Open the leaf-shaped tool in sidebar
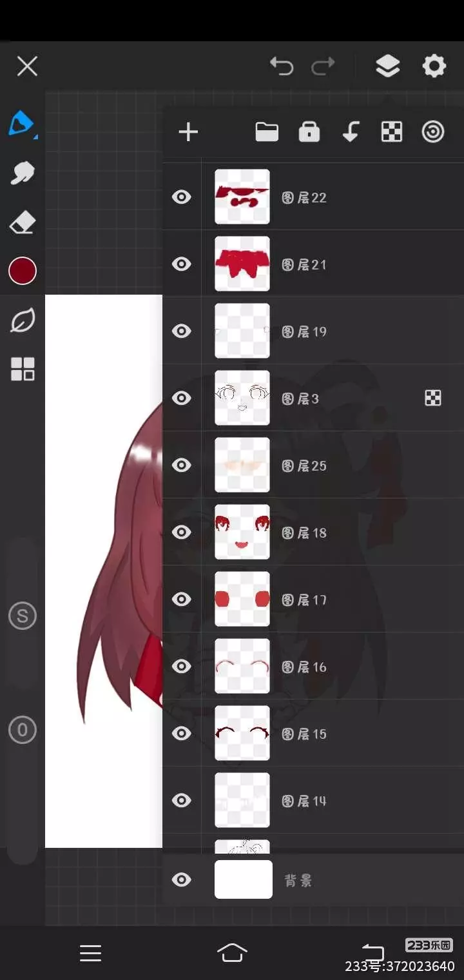The image size is (464, 980). click(x=23, y=320)
